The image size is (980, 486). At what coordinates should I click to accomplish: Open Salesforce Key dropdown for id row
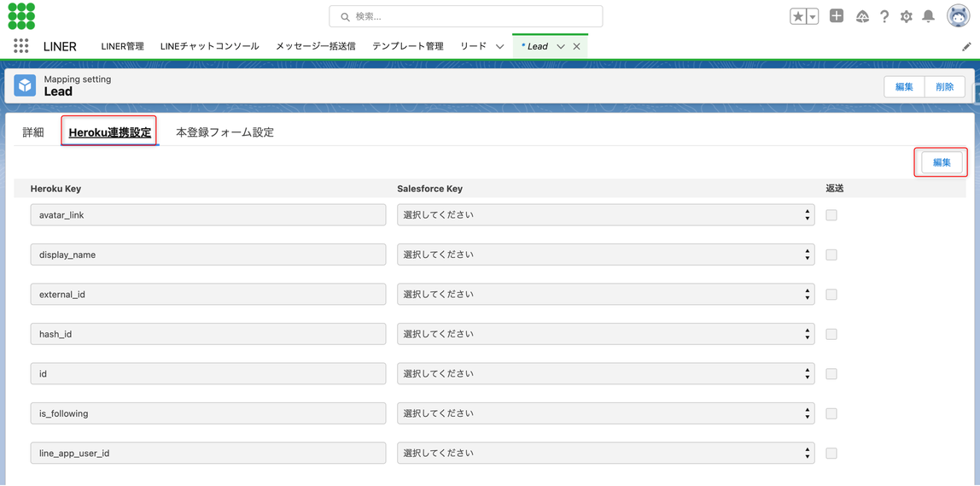click(605, 373)
